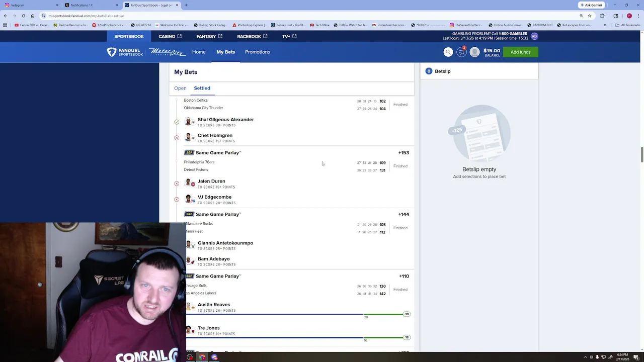
Task: Open the account profile avatar
Action: coord(474,52)
